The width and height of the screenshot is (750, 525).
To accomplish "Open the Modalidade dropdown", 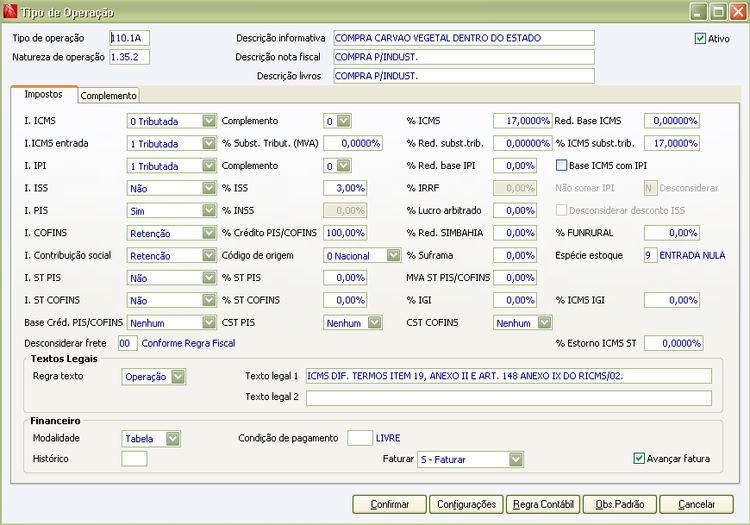I will pos(173,439).
